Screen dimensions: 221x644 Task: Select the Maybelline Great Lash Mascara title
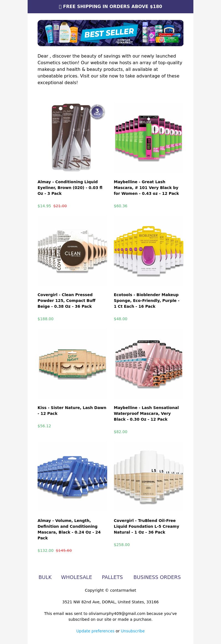tap(146, 188)
